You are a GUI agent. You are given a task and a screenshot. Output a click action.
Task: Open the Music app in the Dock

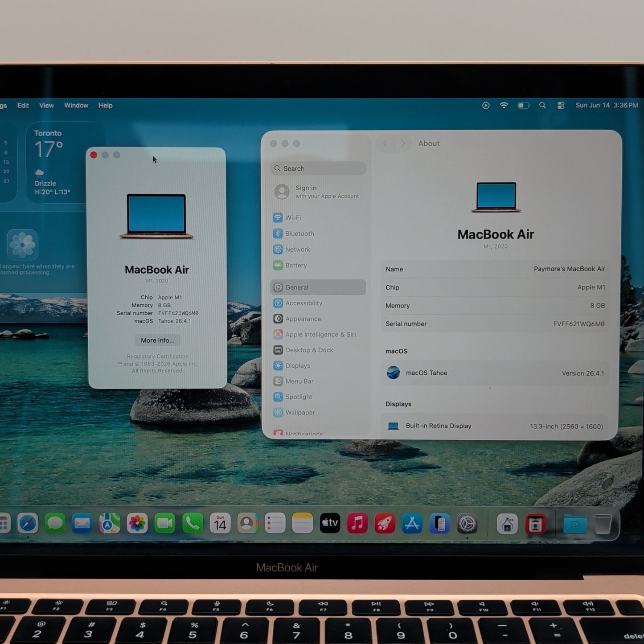coord(357,523)
